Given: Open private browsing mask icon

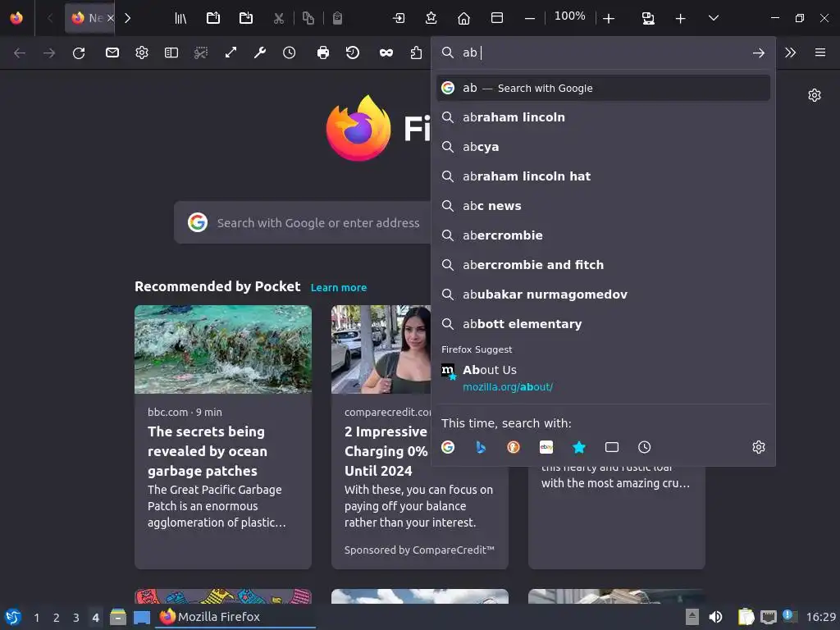Looking at the screenshot, I should pos(386,52).
